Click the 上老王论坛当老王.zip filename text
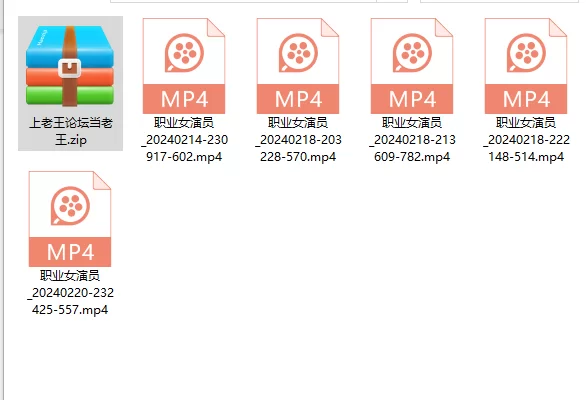 pos(71,131)
